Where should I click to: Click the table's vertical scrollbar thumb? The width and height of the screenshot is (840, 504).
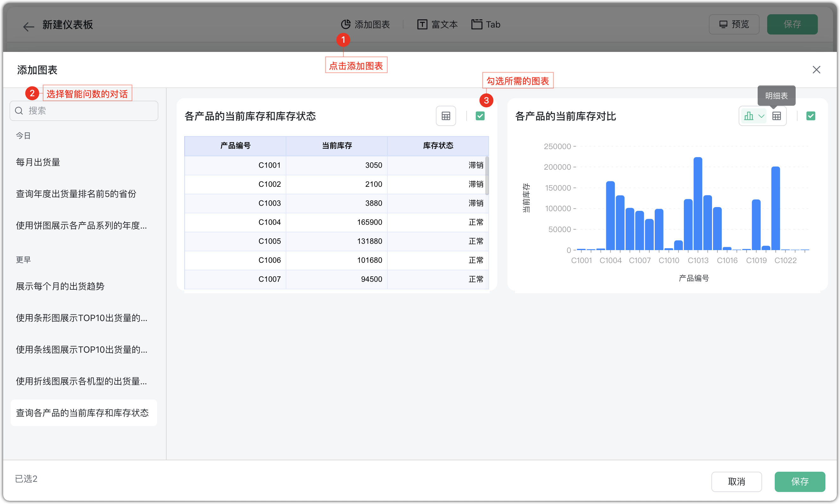pos(487,176)
